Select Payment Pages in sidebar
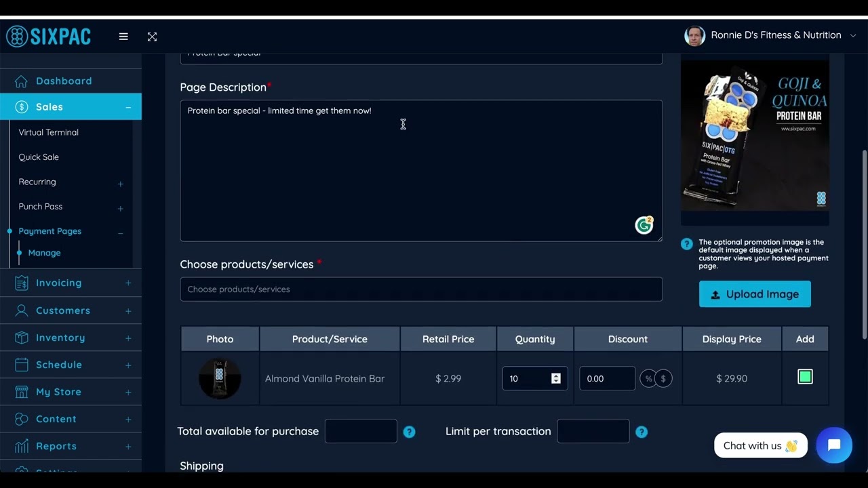The image size is (868, 488). pyautogui.click(x=50, y=231)
